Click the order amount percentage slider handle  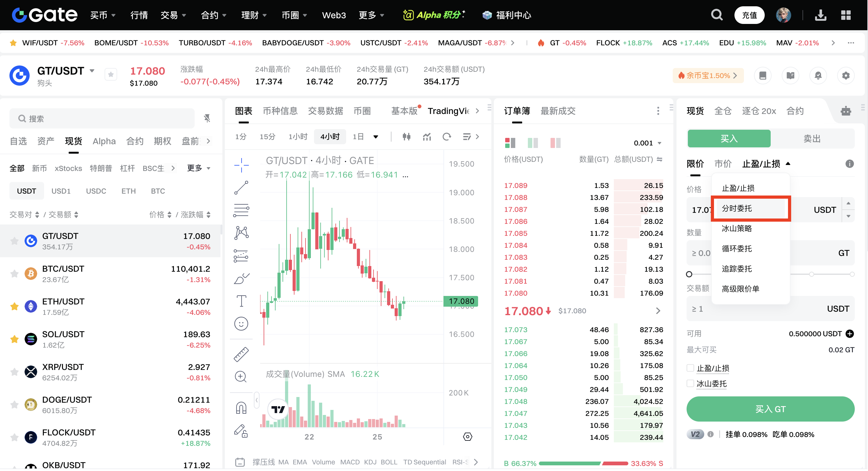click(689, 274)
